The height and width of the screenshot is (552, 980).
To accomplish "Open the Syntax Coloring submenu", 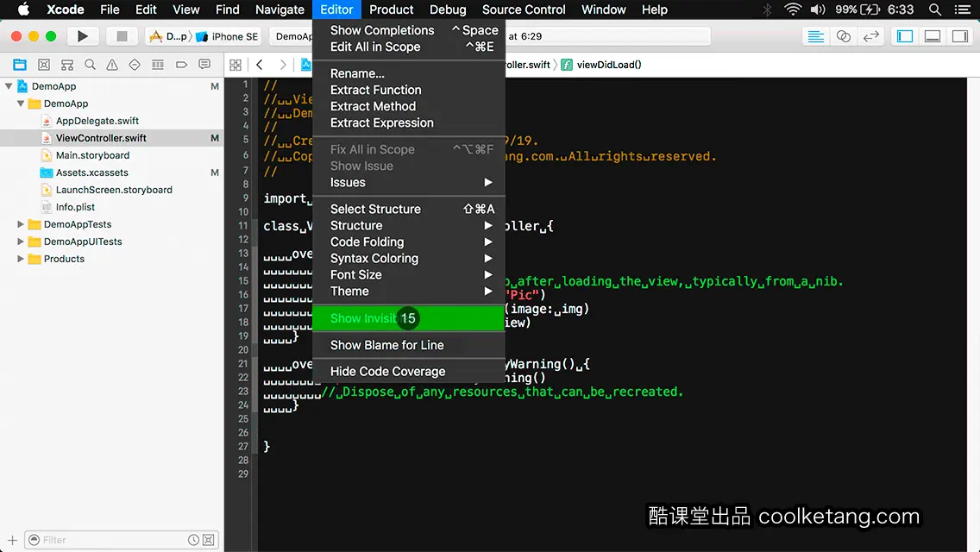I will coord(409,258).
